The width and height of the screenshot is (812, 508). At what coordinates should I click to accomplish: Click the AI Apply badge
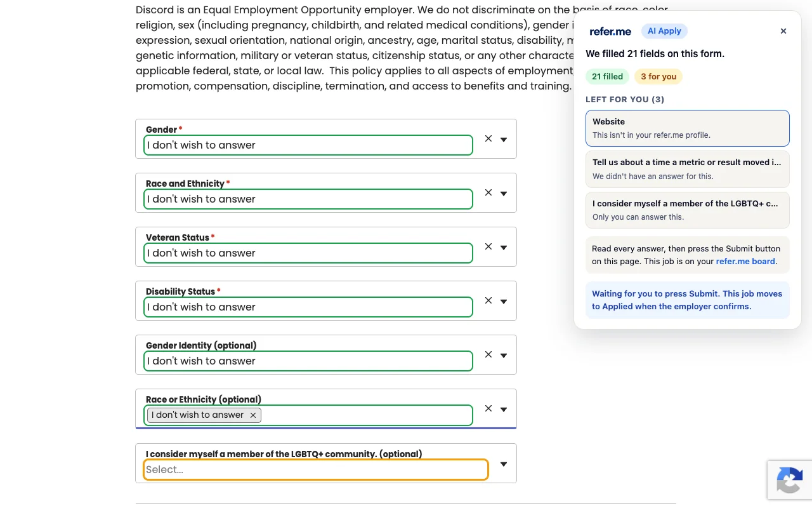(664, 31)
